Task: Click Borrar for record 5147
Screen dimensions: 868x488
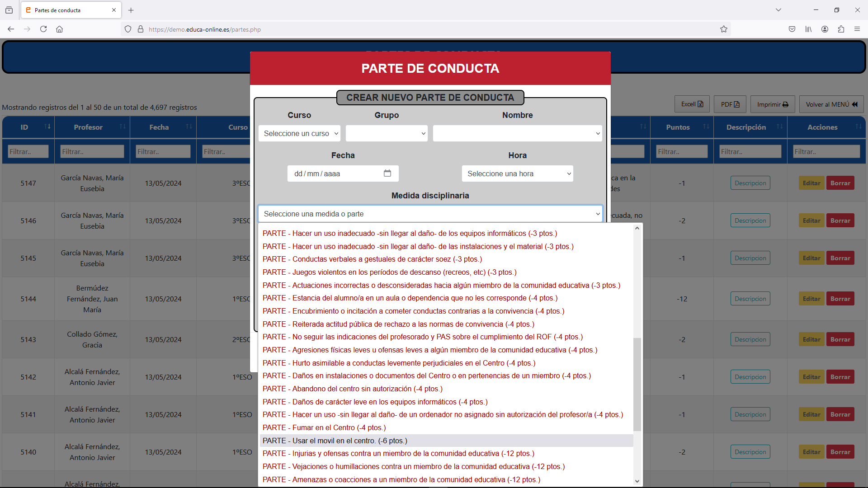Action: coord(840,183)
